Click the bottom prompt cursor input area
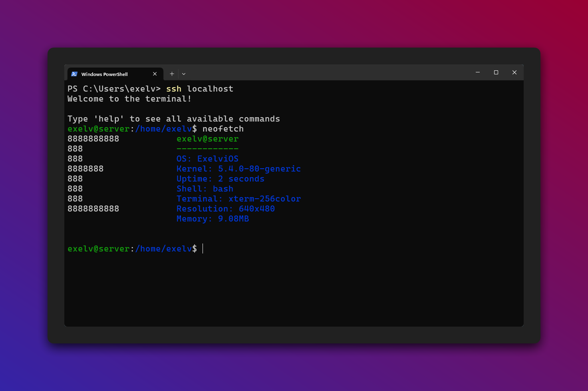The width and height of the screenshot is (588, 391). pyautogui.click(x=203, y=249)
